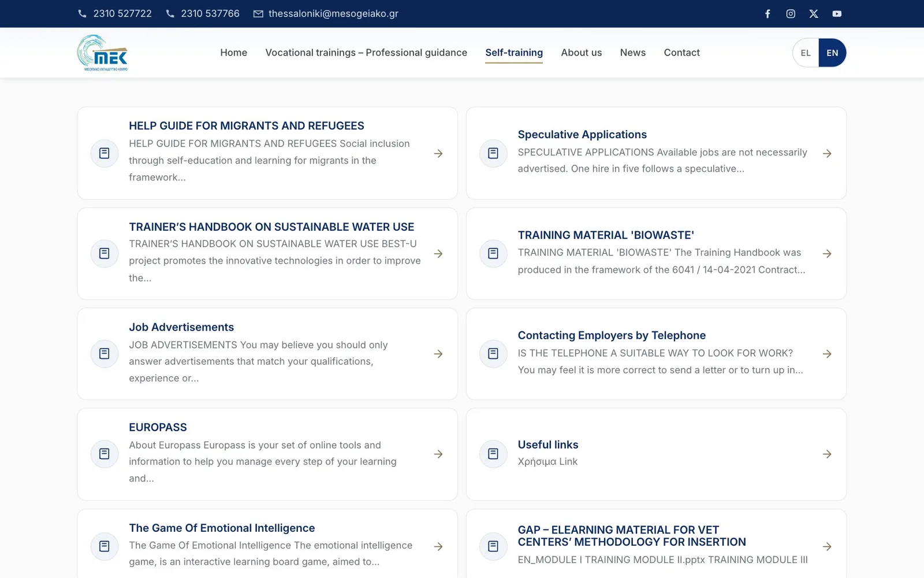
Task: Click the MEK logo
Action: tap(103, 53)
